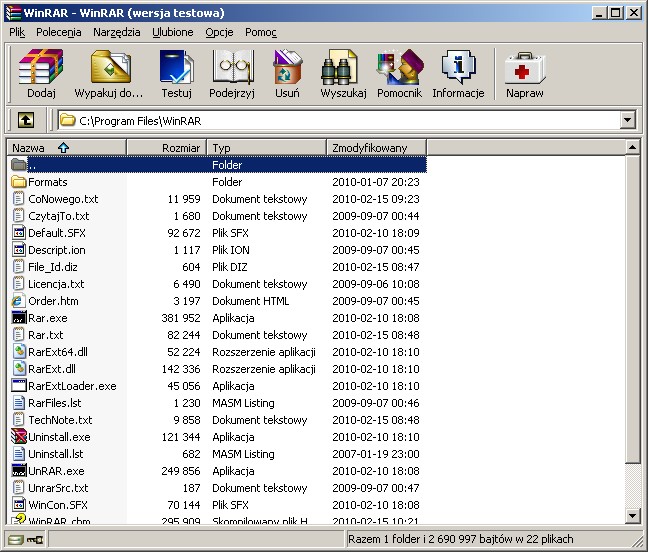648x552 pixels.
Task: Select the RarExt.dll file name
Action: pyautogui.click(x=52, y=369)
